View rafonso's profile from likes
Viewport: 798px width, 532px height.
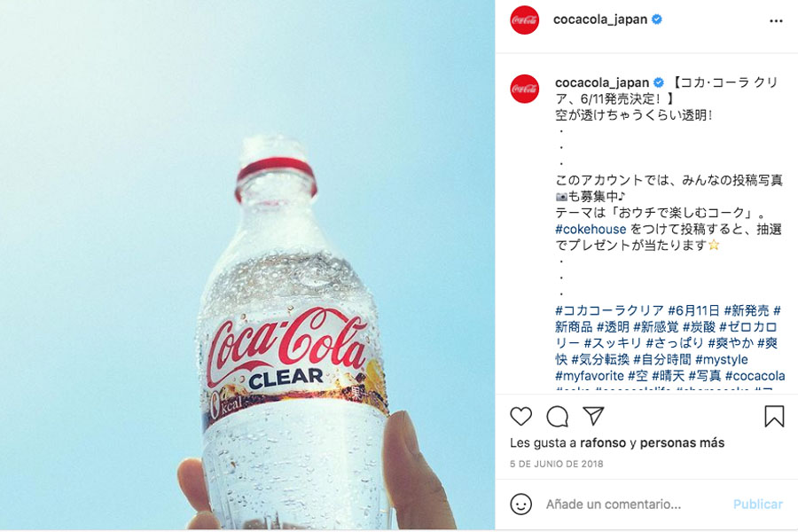(603, 443)
